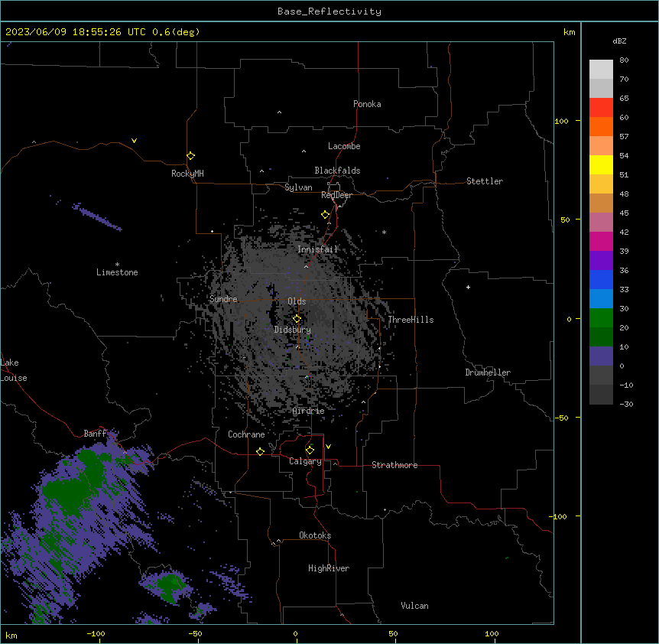This screenshot has width=659, height=644.
Task: Click the Ponoka city label
Action: click(367, 104)
